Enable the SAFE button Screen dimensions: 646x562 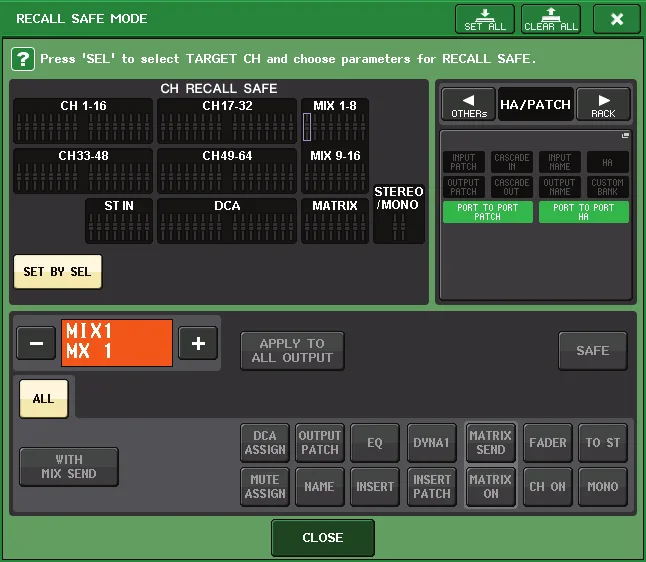pos(593,351)
